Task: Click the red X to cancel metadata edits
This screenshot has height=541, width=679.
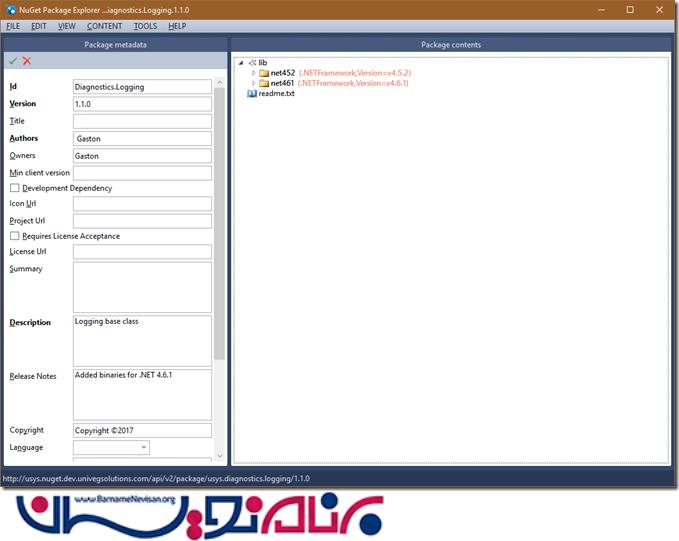Action: (27, 61)
